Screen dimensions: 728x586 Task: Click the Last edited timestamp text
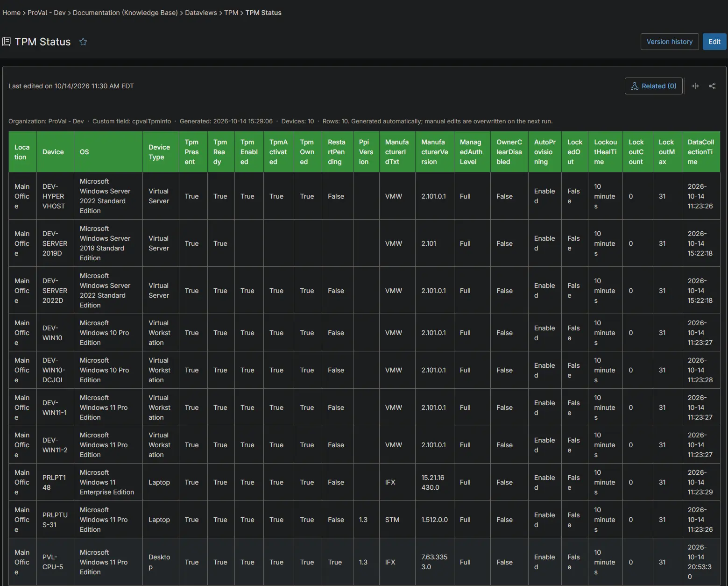click(71, 86)
